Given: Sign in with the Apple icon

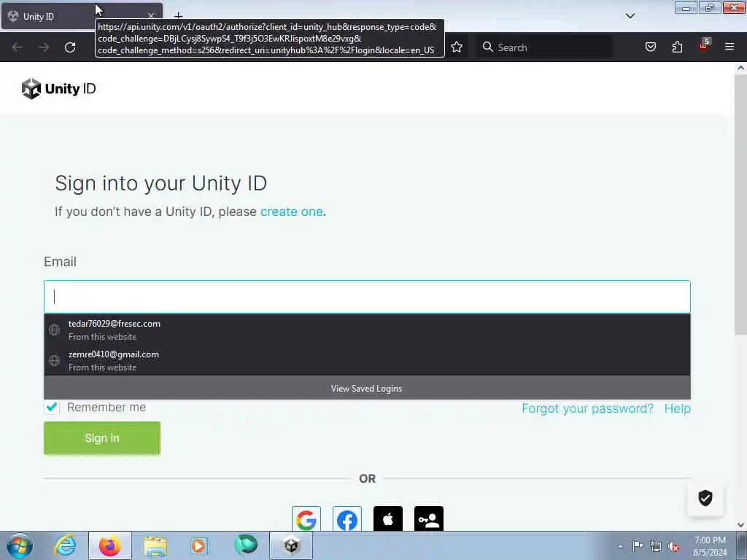Looking at the screenshot, I should point(388,518).
